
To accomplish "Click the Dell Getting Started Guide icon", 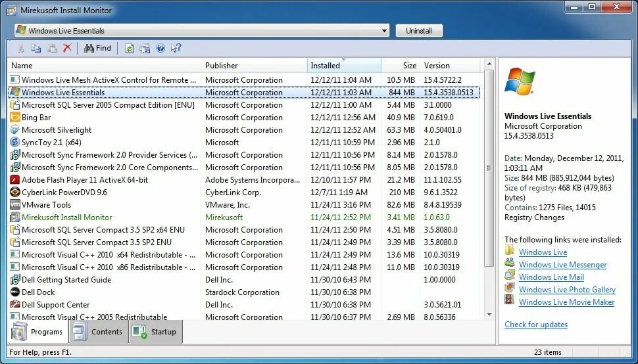I will click(x=15, y=280).
